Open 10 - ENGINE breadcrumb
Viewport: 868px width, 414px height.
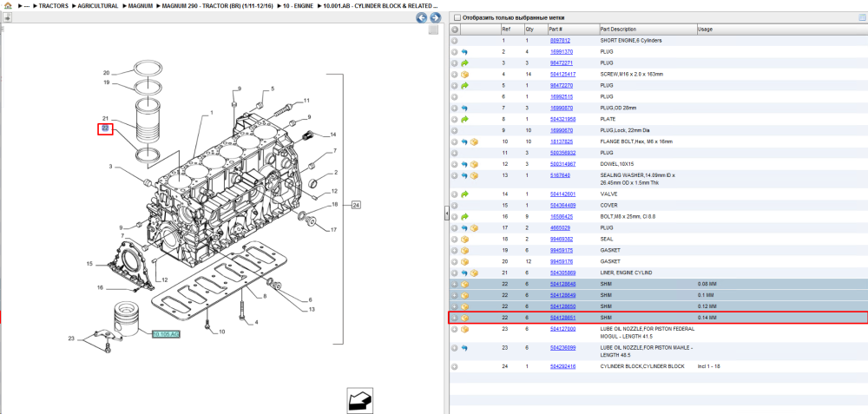point(299,5)
